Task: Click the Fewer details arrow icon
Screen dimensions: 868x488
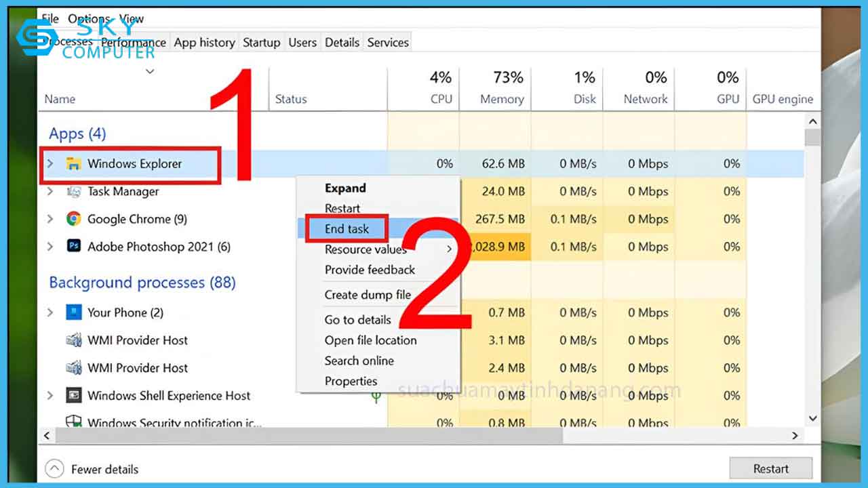Action: pyautogui.click(x=55, y=469)
